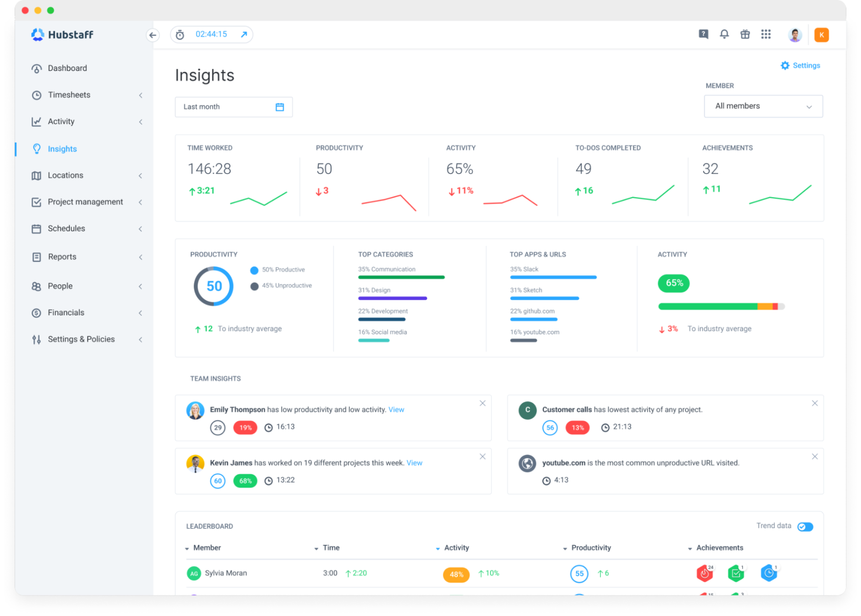861x616 pixels.
Task: Open the calendar icon beside Last month
Action: coord(279,107)
